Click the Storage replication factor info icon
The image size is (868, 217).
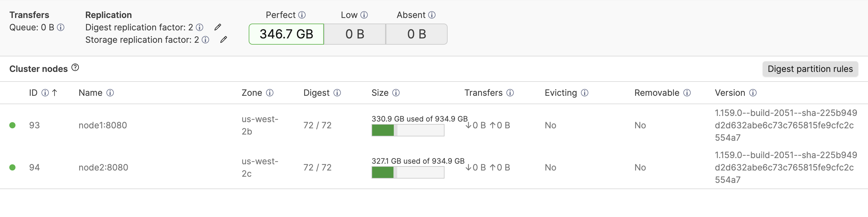coord(205,40)
